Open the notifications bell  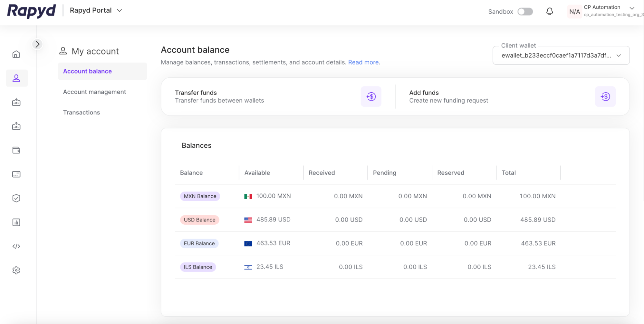pyautogui.click(x=550, y=12)
